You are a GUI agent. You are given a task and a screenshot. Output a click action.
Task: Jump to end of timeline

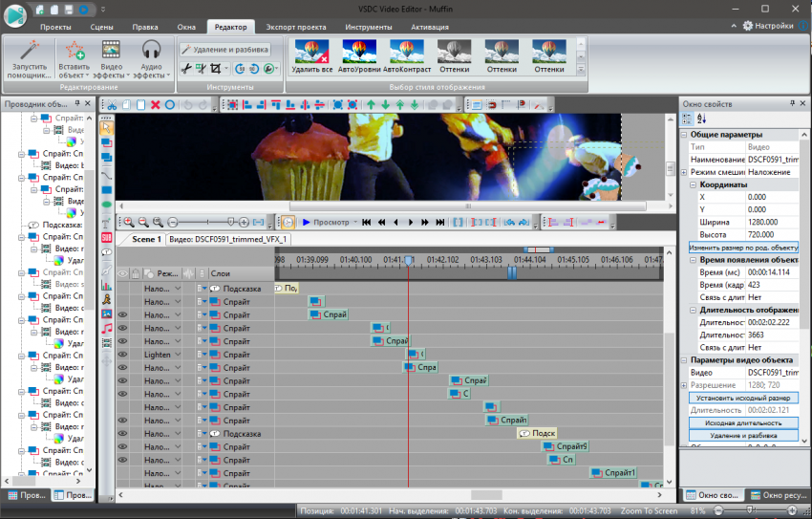pyautogui.click(x=440, y=222)
